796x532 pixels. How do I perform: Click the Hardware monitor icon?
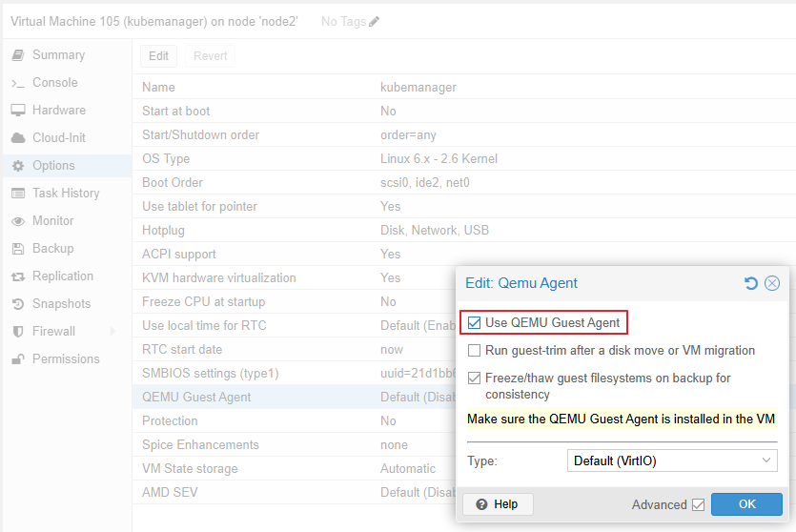(x=18, y=111)
